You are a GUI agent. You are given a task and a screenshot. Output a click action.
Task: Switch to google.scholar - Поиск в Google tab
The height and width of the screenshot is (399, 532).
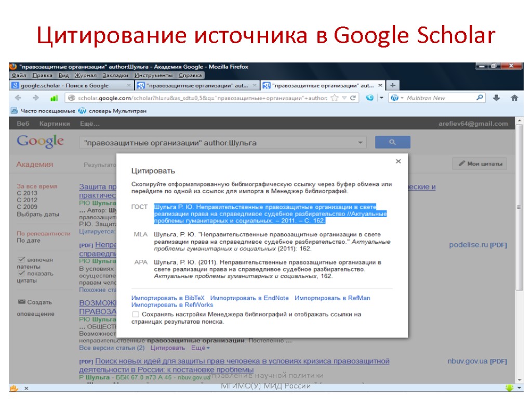(71, 86)
